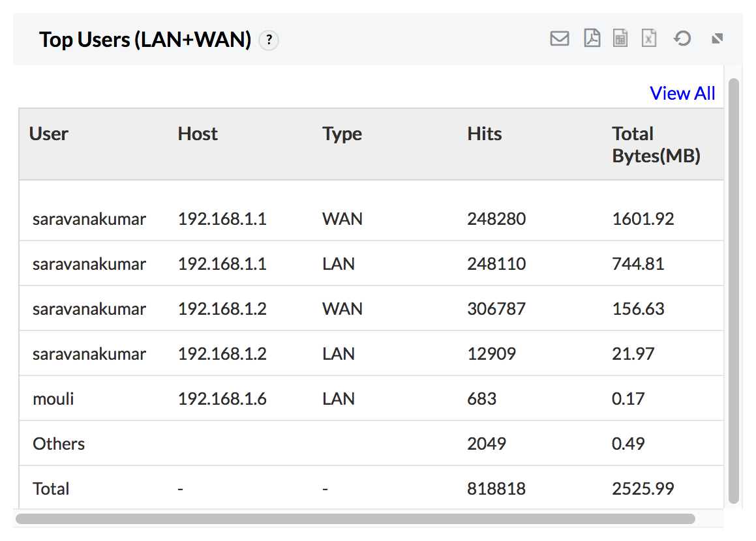
Task: Click the 1601.92 total bytes value
Action: (643, 219)
